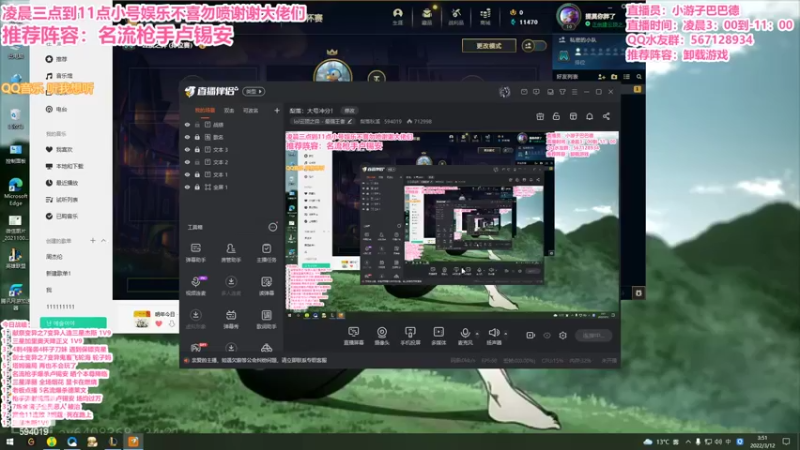Edit the lol云顶之弈 category label
This screenshot has width=800, height=450.
click(x=322, y=121)
